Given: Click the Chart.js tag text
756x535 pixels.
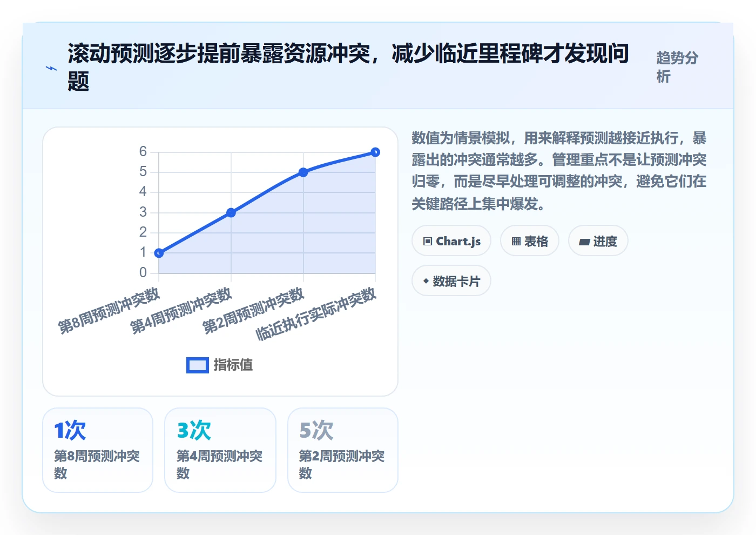Looking at the screenshot, I should tap(458, 242).
